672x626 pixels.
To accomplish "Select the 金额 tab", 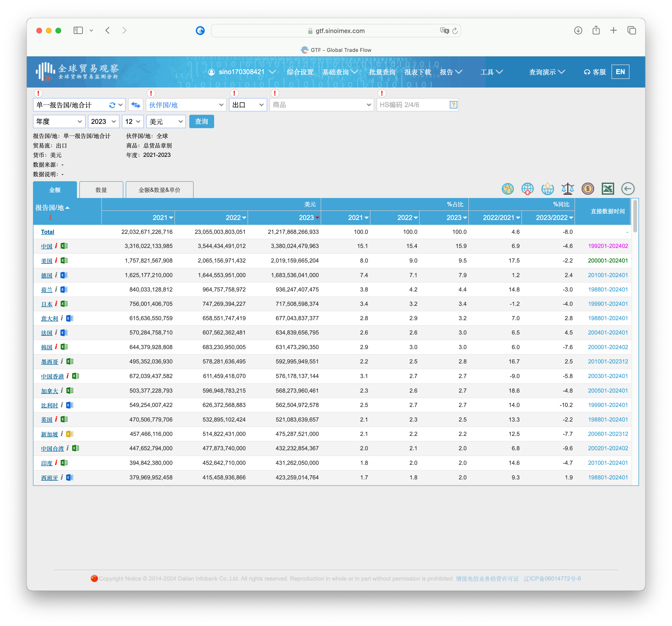I will coord(55,190).
